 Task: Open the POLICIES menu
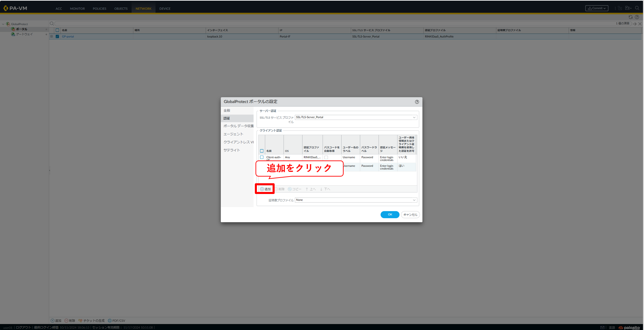point(99,9)
